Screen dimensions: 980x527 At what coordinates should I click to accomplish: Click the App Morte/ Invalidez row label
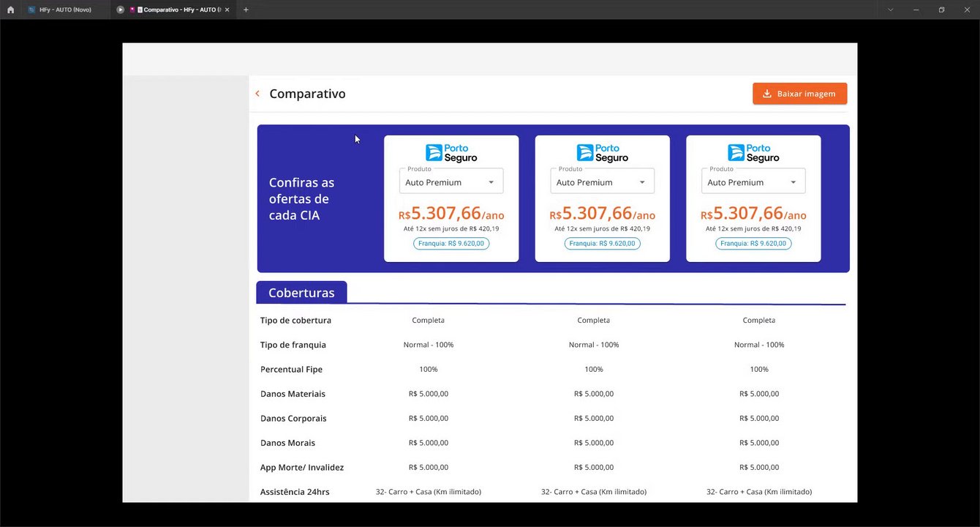pyautogui.click(x=302, y=467)
